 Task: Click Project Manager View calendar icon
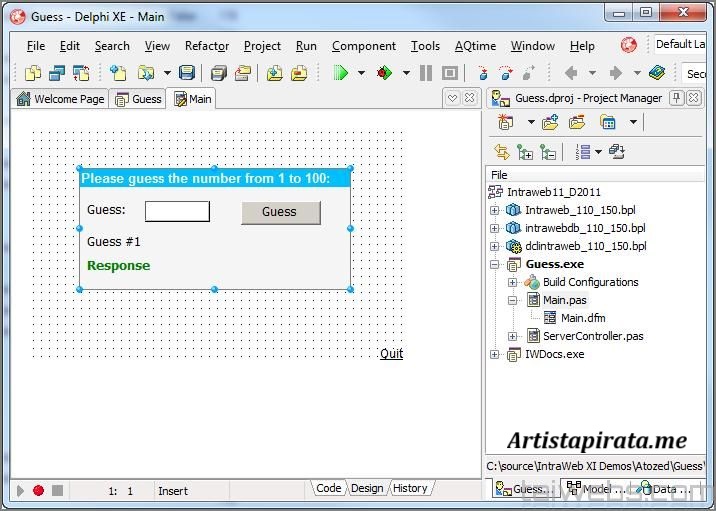coord(608,122)
